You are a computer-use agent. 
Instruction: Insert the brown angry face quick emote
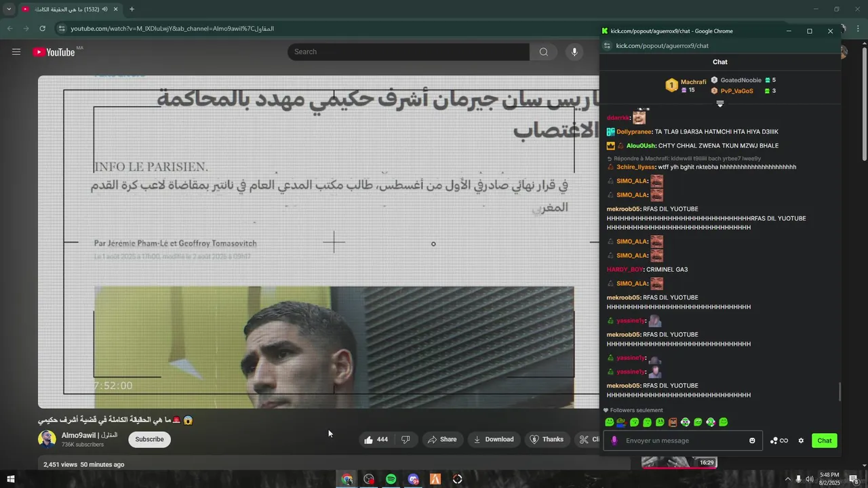pos(673,422)
